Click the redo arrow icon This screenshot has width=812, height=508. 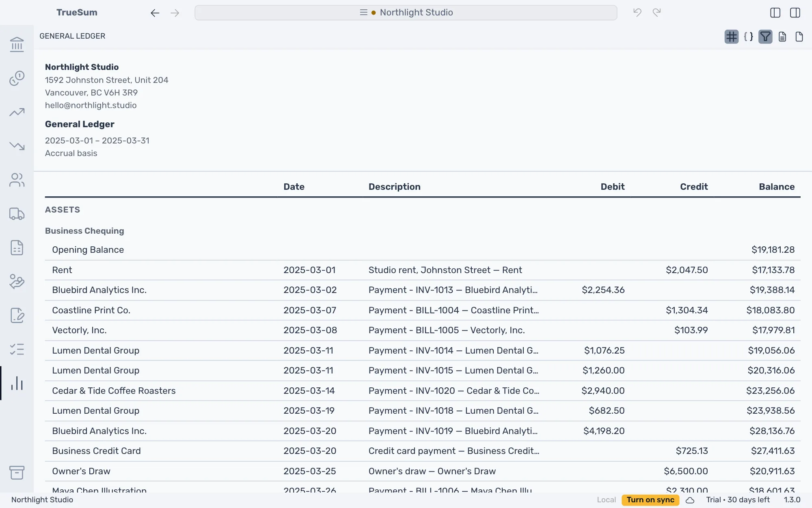tap(657, 13)
